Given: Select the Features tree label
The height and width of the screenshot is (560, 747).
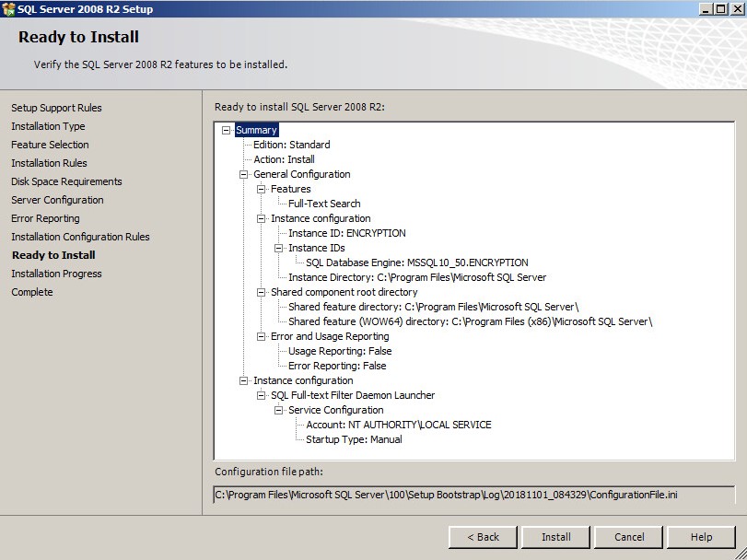Looking at the screenshot, I should click(291, 189).
